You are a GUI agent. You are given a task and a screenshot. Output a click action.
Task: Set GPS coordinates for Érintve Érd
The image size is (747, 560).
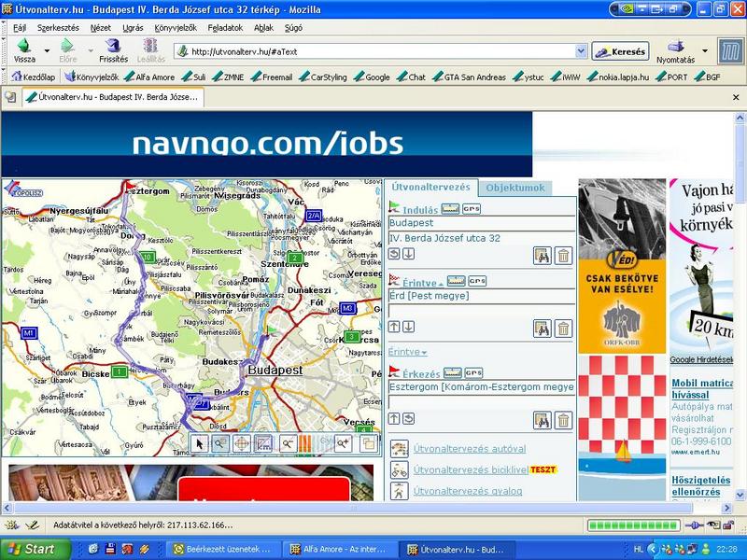click(x=477, y=281)
